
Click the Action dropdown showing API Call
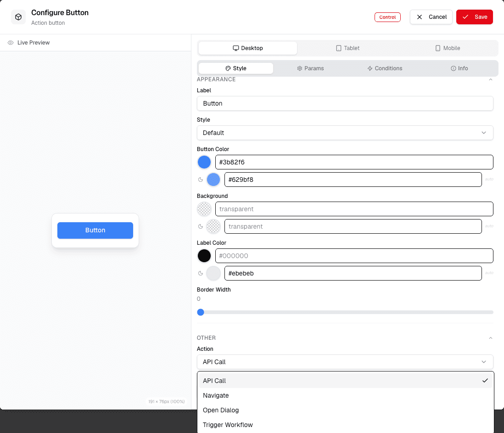[345, 362]
